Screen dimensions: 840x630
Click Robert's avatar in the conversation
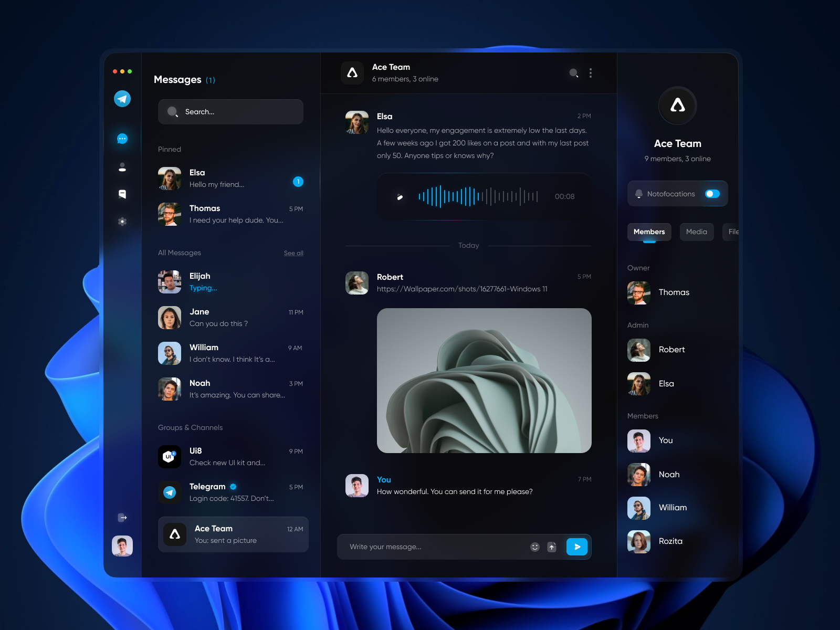click(x=357, y=283)
